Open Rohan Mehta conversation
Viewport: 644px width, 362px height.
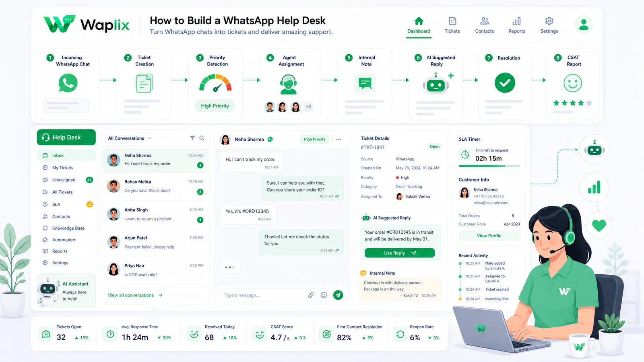tap(155, 186)
